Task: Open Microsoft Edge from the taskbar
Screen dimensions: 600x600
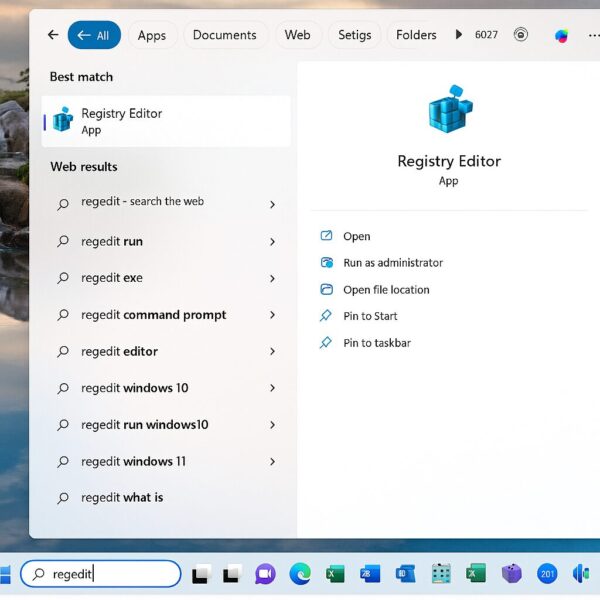Action: click(300, 574)
